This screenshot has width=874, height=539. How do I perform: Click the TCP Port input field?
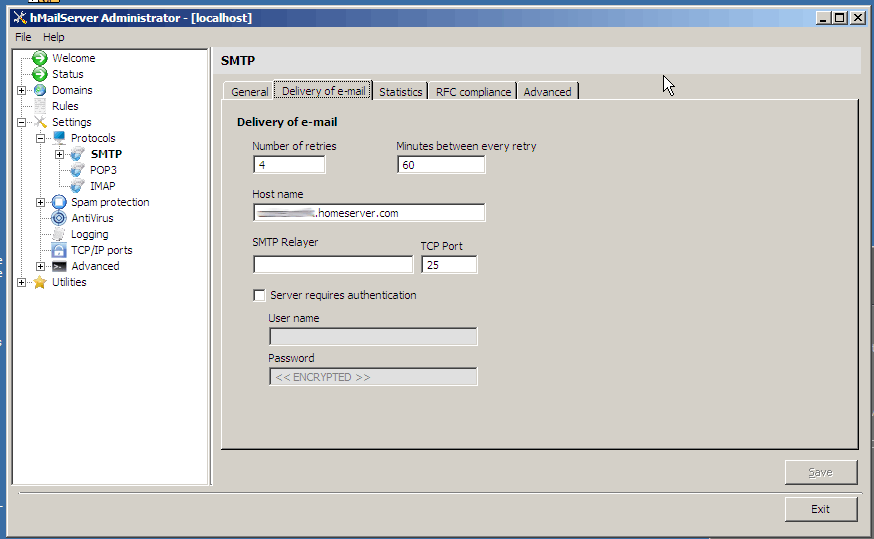click(449, 265)
